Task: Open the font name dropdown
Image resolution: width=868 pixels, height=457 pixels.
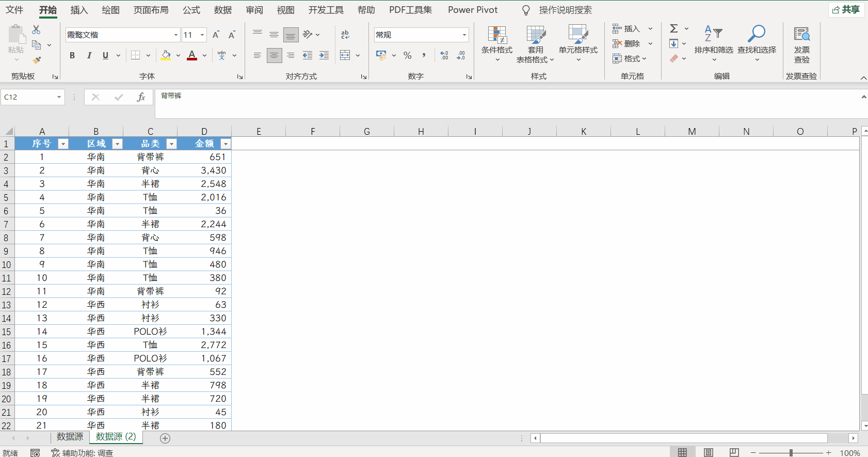Action: [176, 35]
